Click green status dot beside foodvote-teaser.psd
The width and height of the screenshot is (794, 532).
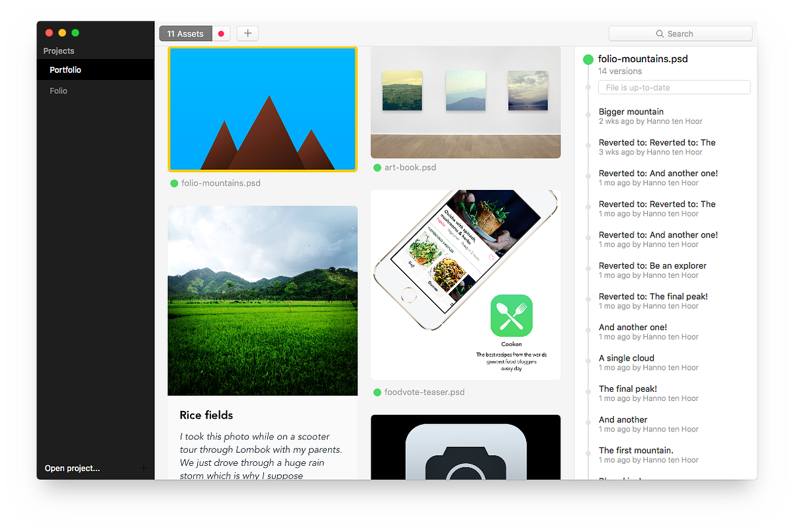point(377,392)
